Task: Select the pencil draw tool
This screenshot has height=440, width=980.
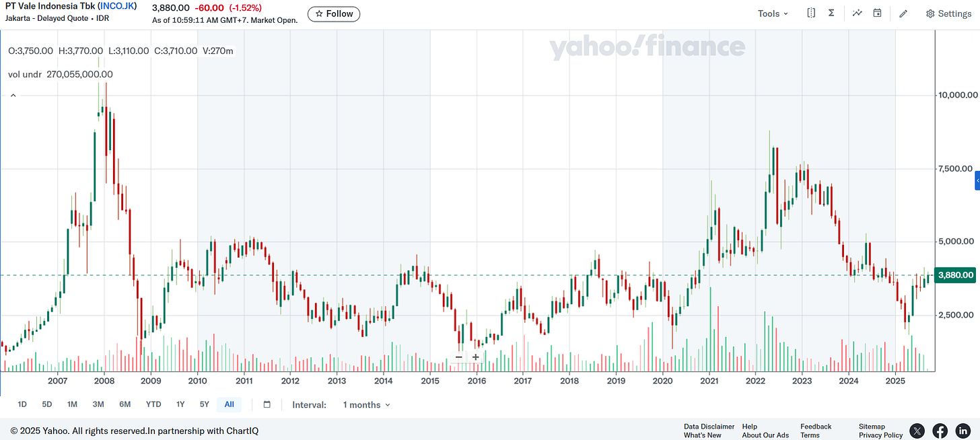Action: [904, 13]
